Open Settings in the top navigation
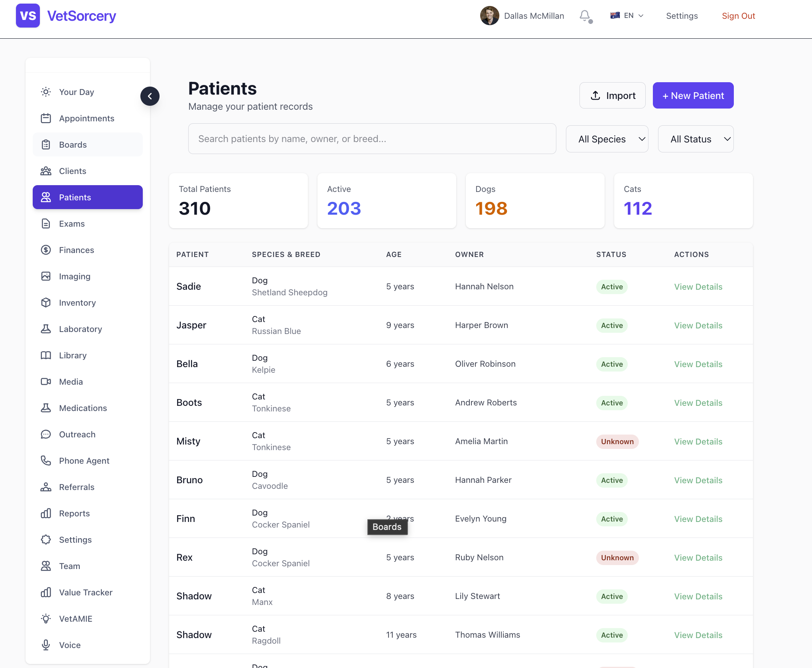 tap(682, 16)
